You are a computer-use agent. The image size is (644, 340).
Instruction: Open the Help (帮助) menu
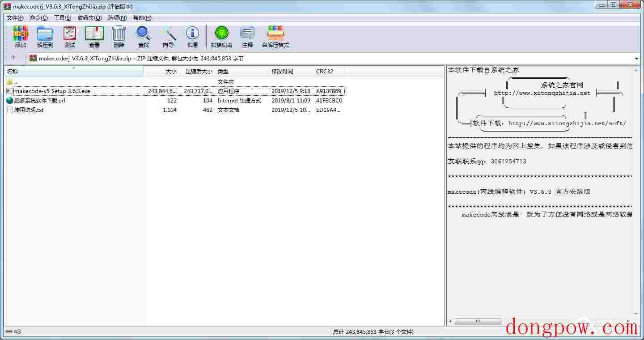pos(142,18)
